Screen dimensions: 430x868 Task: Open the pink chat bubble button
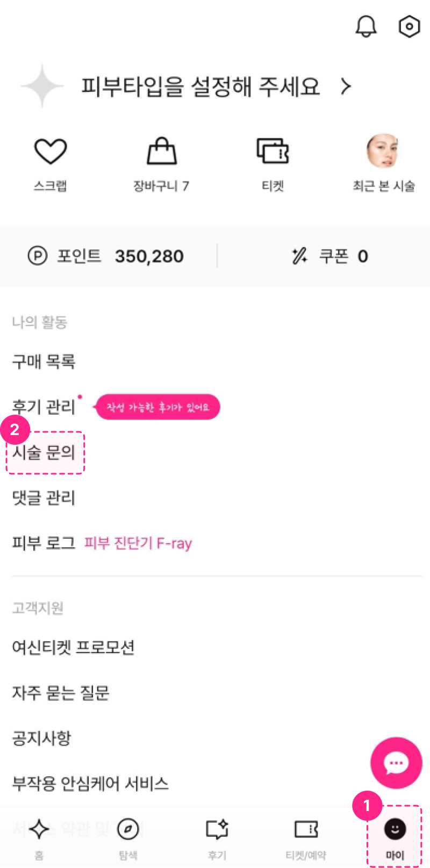pyautogui.click(x=396, y=763)
